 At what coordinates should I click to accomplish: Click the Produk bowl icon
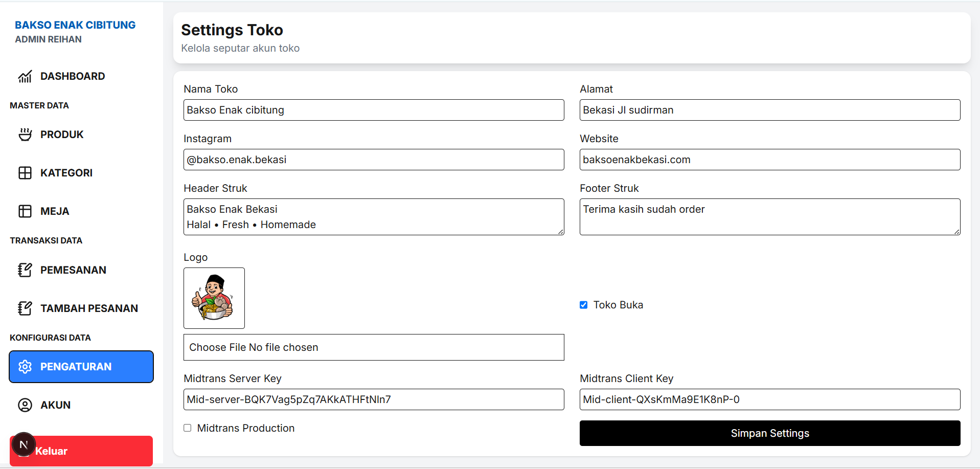pyautogui.click(x=25, y=135)
